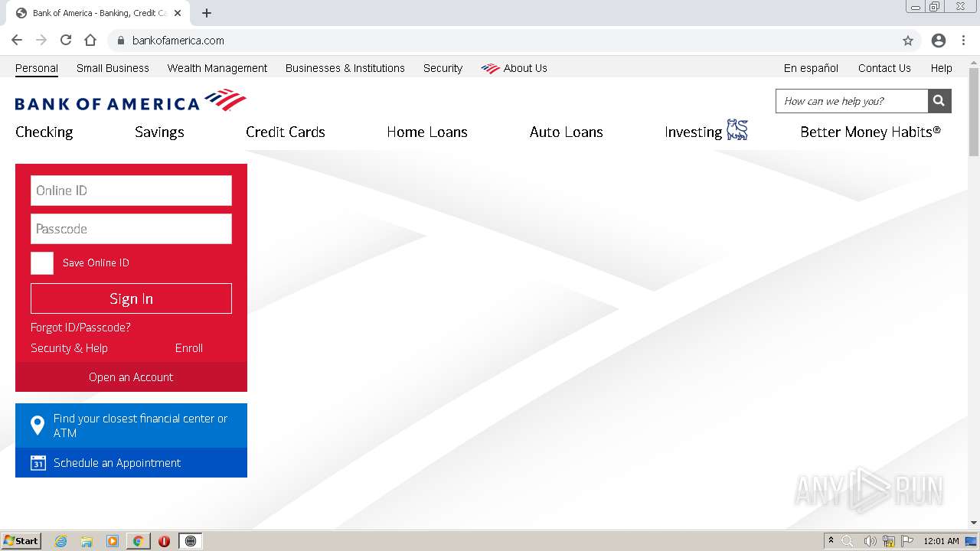Open the Checking menu
The image size is (980, 551).
point(44,132)
